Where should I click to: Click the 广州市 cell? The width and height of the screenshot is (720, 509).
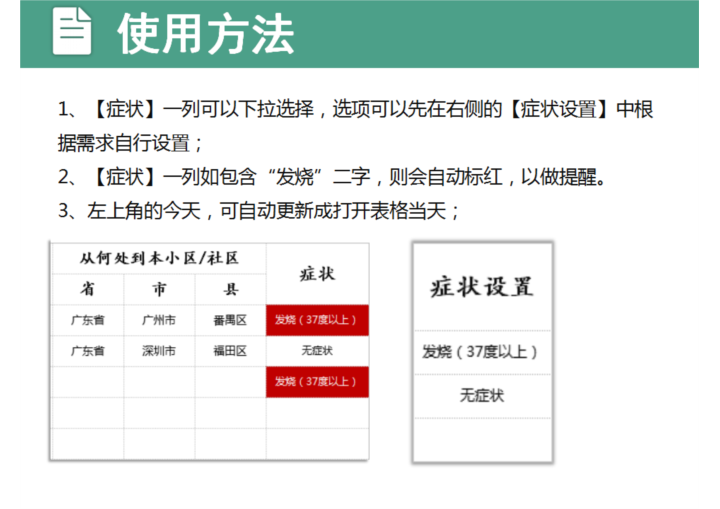159,321
